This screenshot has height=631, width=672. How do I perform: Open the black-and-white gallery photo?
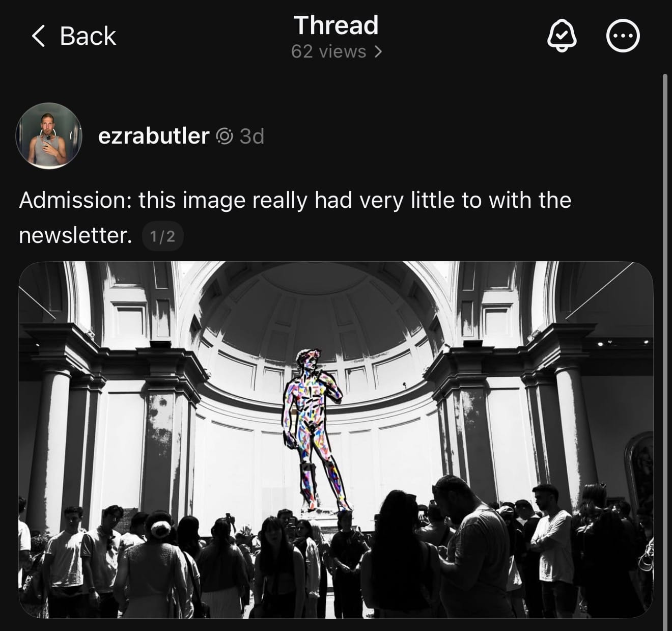pyautogui.click(x=336, y=440)
